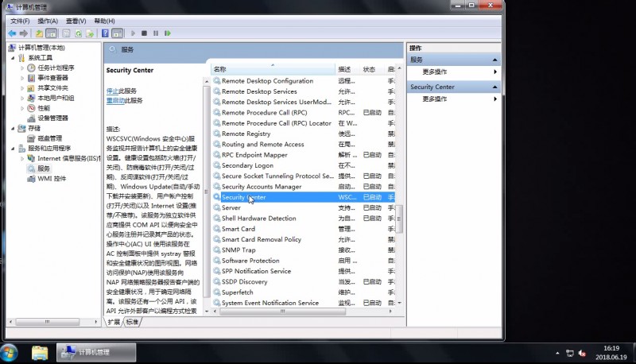Click the 共享文件夹 icon
The height and width of the screenshot is (364, 636).
(x=31, y=88)
